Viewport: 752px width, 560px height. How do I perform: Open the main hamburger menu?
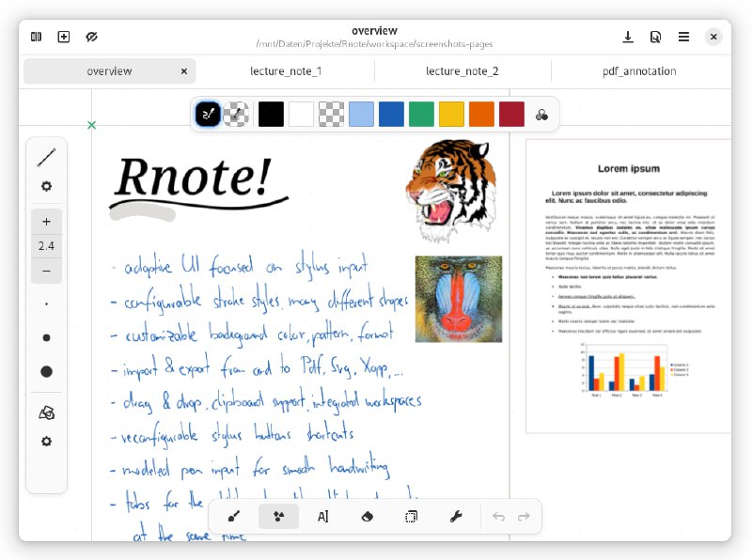coord(683,37)
